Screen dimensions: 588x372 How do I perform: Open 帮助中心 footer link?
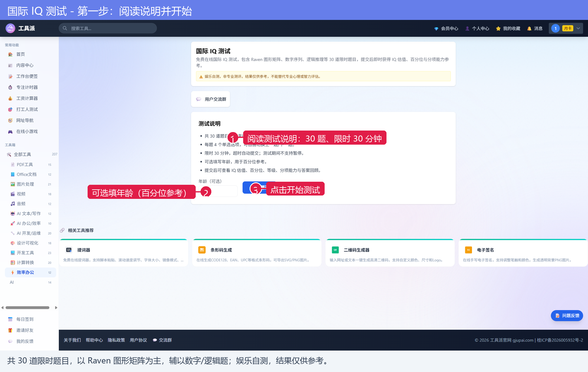tap(94, 340)
